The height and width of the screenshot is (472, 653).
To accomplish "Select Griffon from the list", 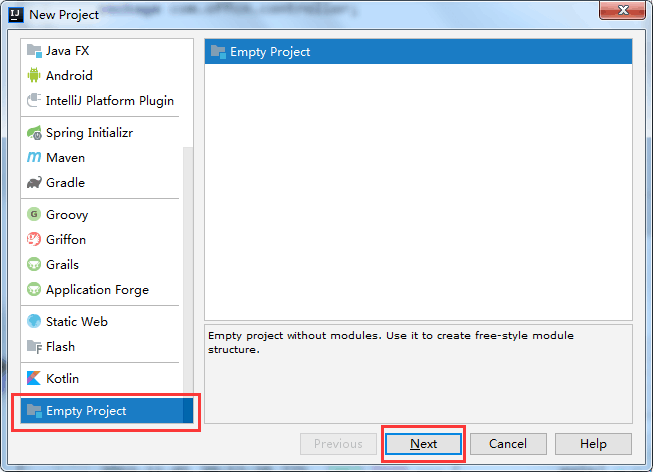I will (102, 240).
